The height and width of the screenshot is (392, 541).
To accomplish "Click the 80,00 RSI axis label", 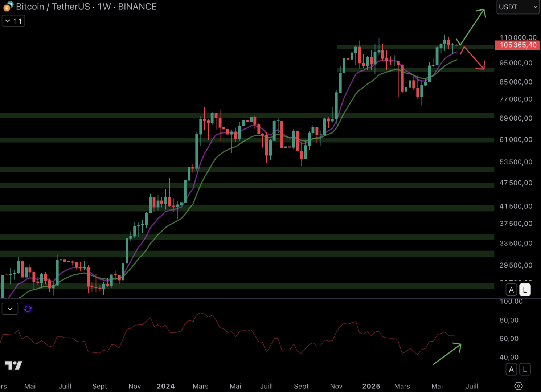I will (x=509, y=320).
